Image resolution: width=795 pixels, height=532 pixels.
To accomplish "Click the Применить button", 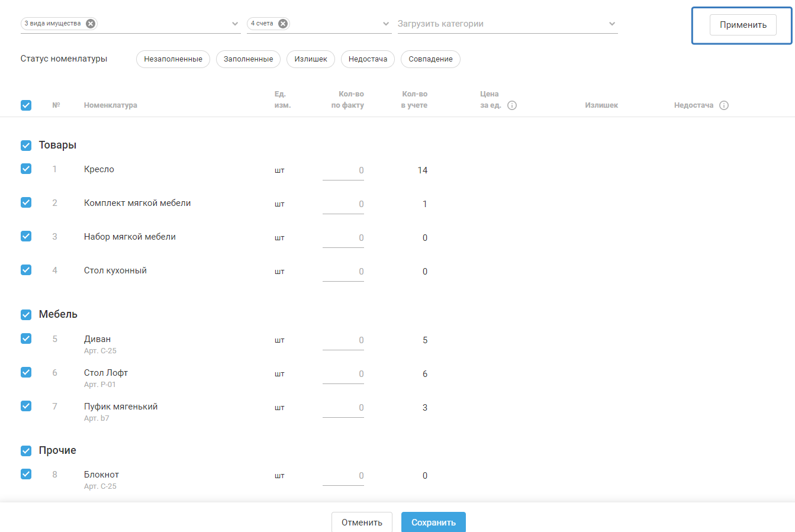I will click(743, 25).
